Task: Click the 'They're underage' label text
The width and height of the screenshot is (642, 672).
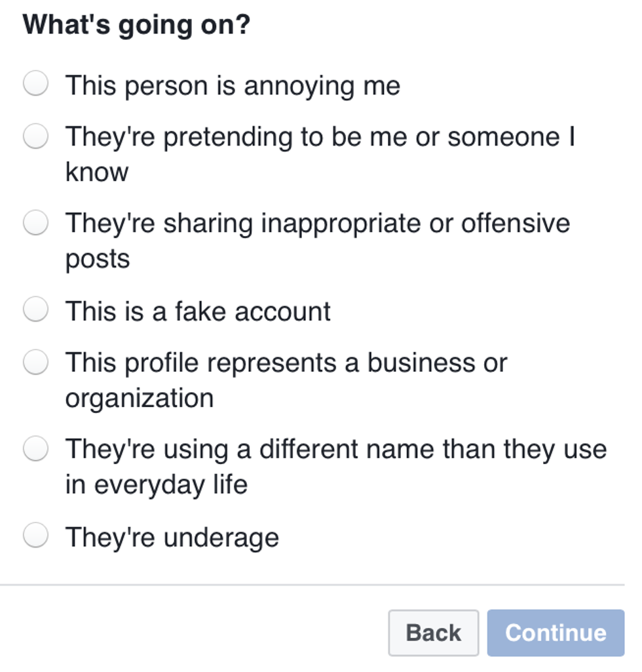Action: [x=172, y=538]
